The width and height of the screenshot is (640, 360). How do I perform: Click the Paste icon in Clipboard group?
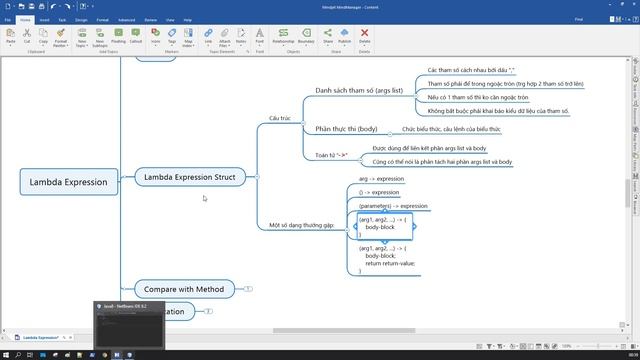11,33
